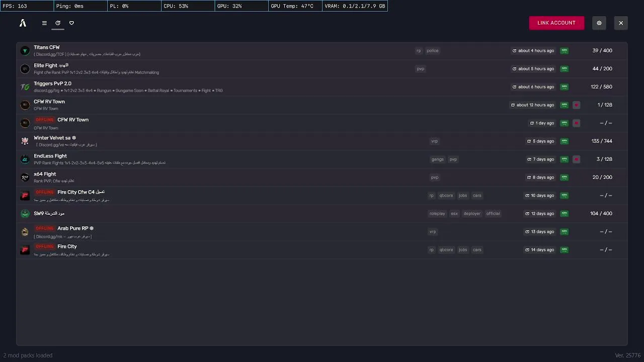The image size is (644, 362).
Task: Click the 'qbcore' tag on Fire City Cfw C4
Action: [x=446, y=196]
